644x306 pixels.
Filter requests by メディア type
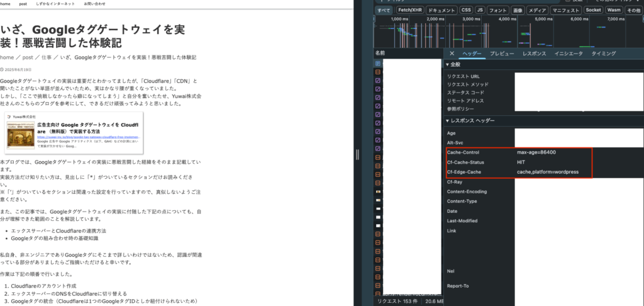[x=537, y=10]
